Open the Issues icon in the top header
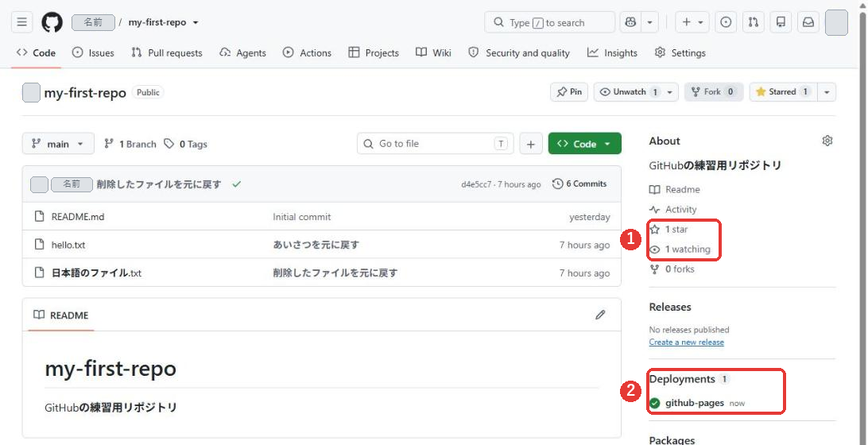Screen dimensions: 868x445 [x=726, y=23]
